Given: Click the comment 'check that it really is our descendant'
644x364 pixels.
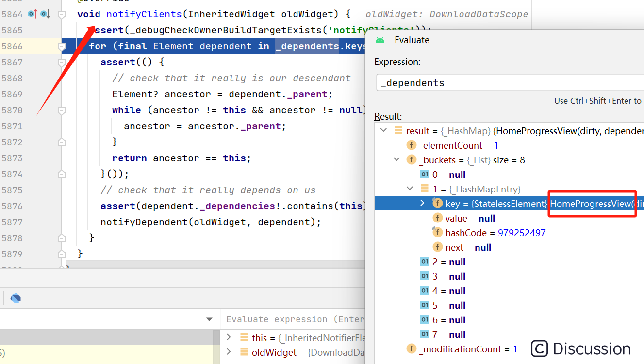Looking at the screenshot, I should tap(231, 79).
